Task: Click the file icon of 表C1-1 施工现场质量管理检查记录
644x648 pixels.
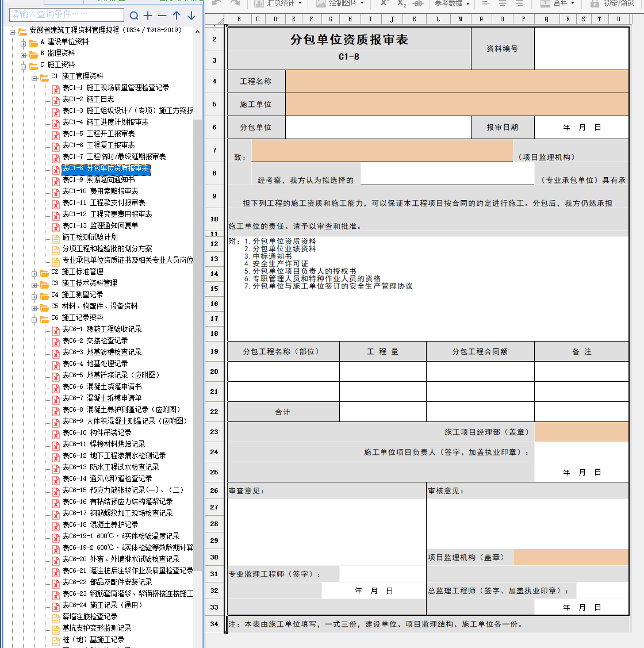Action: [56, 89]
